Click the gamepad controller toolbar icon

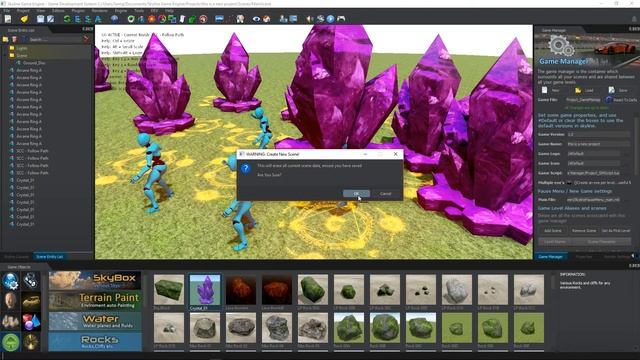341,19
